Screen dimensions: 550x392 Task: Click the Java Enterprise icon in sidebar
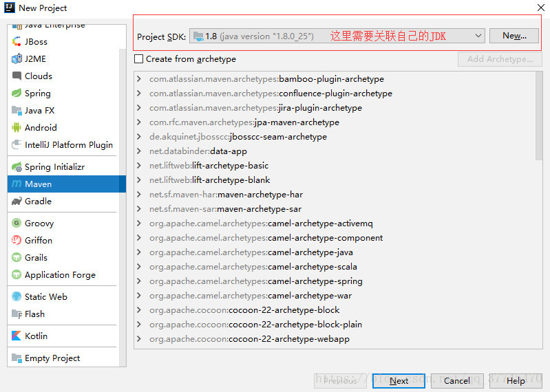click(17, 26)
